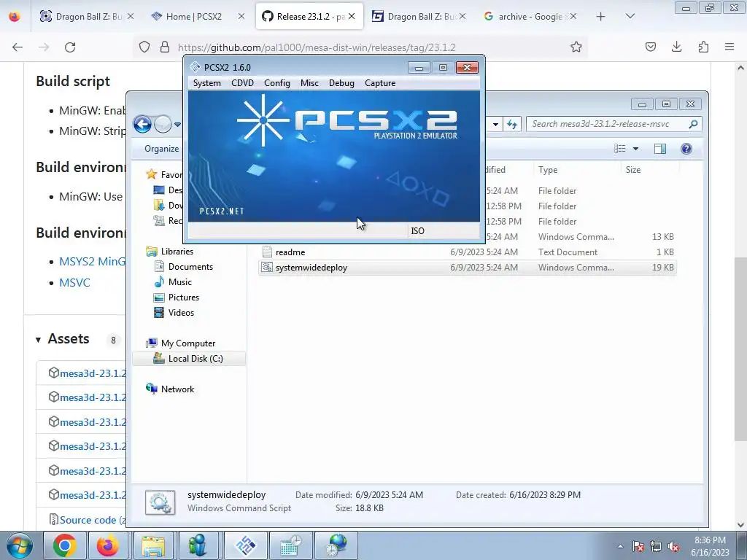Show hidden system tray icons

[x=620, y=546]
